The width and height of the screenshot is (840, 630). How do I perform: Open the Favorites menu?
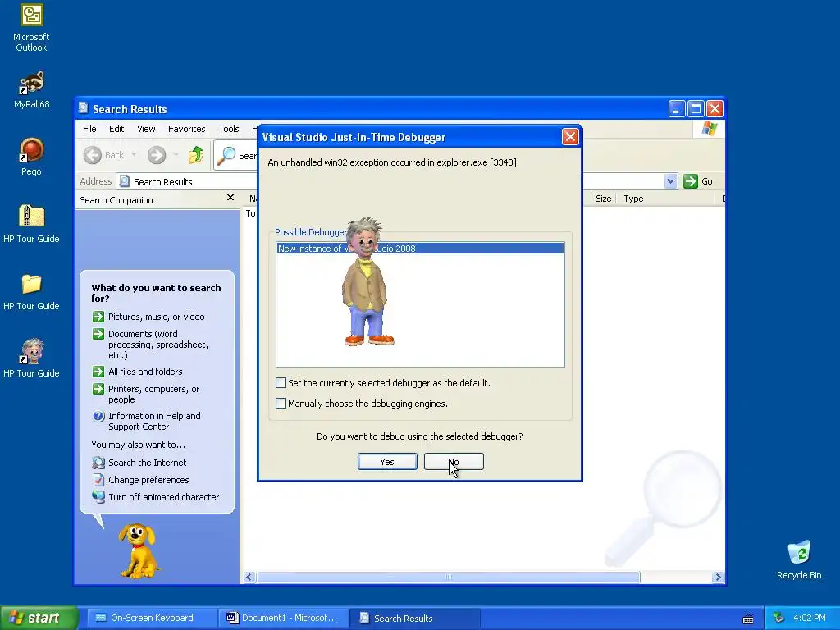click(186, 129)
